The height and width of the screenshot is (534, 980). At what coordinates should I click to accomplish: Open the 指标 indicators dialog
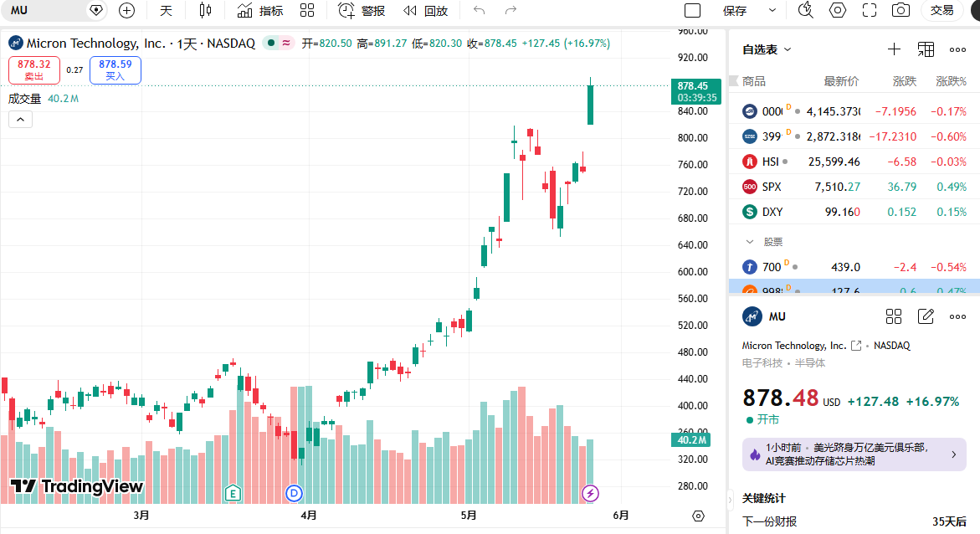(260, 10)
